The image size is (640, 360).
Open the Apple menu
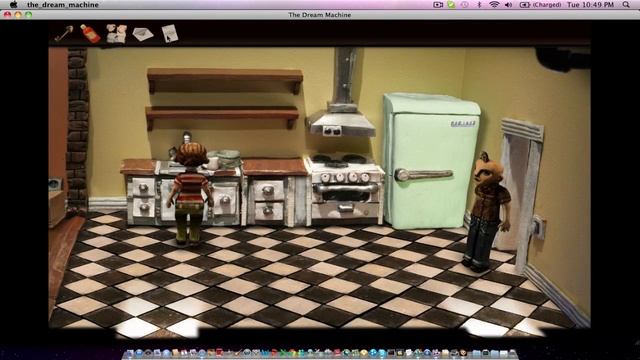(13, 4)
